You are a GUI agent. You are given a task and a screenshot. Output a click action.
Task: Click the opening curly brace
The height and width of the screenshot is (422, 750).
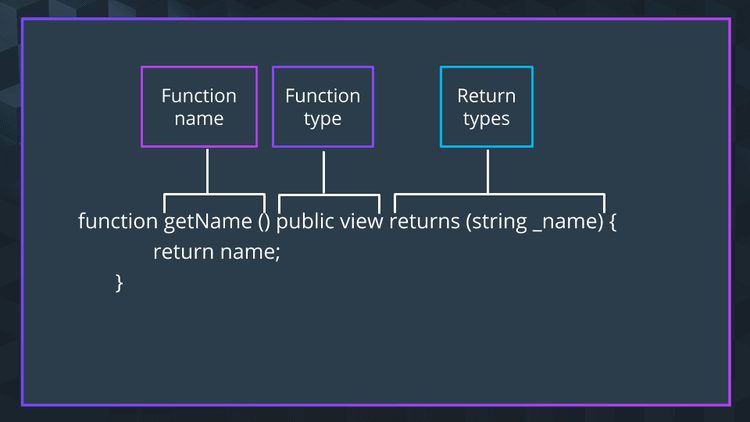tap(613, 221)
